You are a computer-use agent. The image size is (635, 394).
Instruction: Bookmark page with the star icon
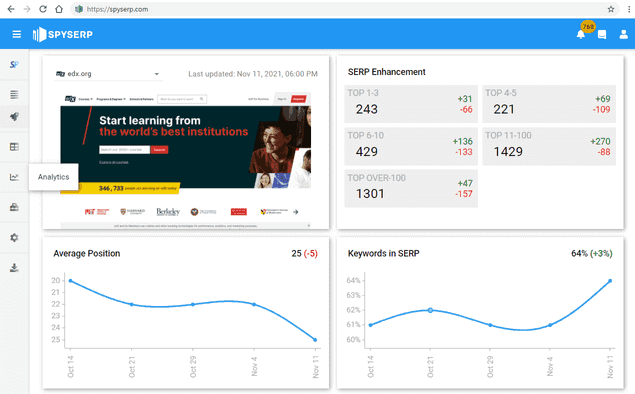click(x=611, y=9)
